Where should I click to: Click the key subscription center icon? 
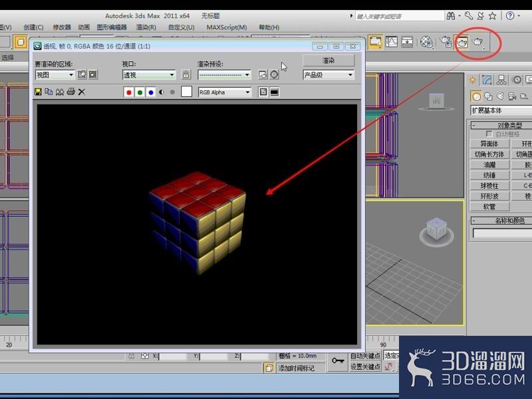coord(469,15)
